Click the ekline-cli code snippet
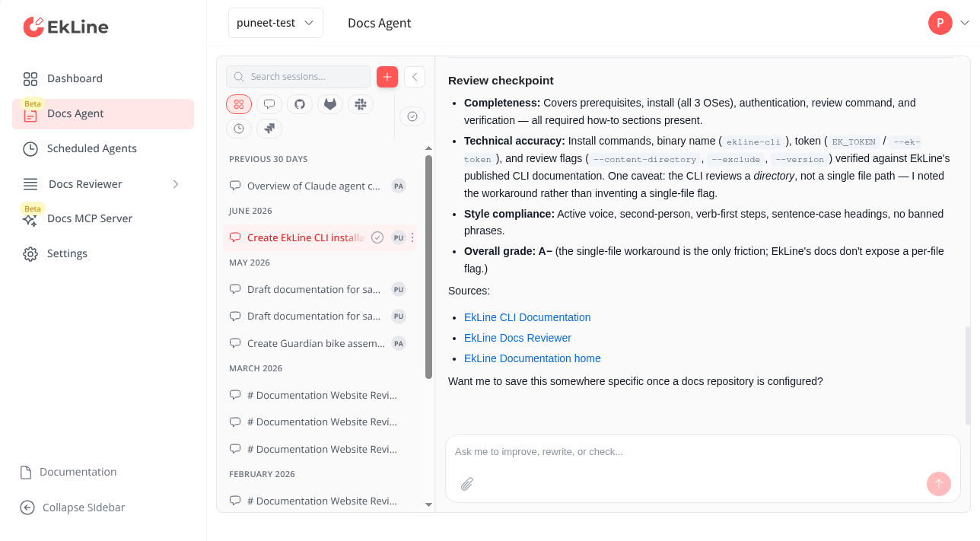This screenshot has height=541, width=980. [x=753, y=142]
